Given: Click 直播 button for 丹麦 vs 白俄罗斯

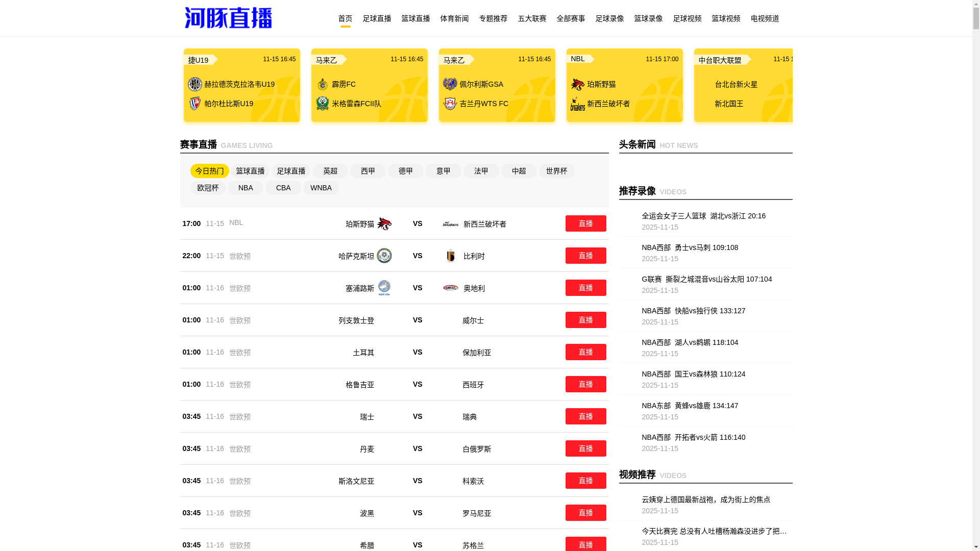Looking at the screenshot, I should (585, 448).
